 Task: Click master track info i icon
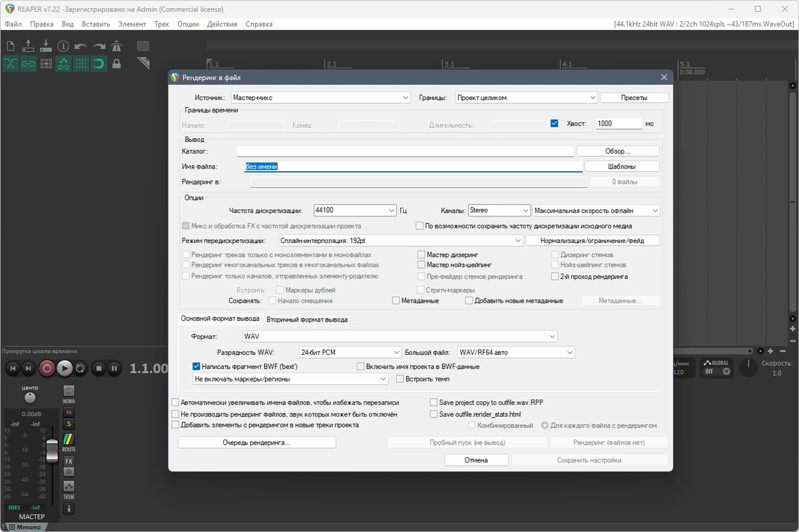69,509
